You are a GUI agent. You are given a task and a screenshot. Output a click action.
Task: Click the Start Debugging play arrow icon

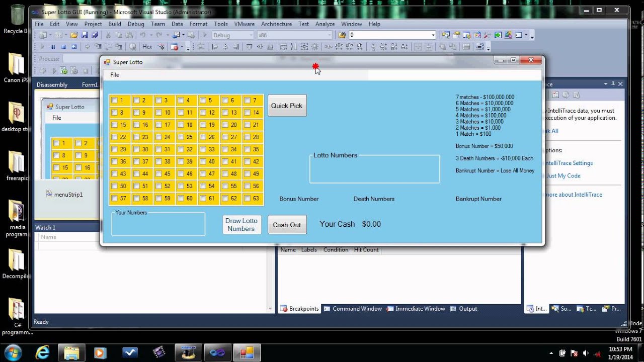coord(205,35)
